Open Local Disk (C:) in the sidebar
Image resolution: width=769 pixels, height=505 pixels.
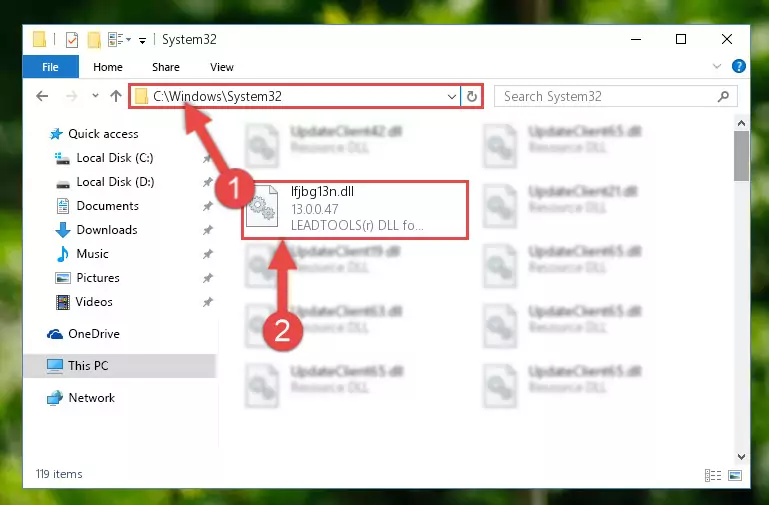pyautogui.click(x=115, y=158)
